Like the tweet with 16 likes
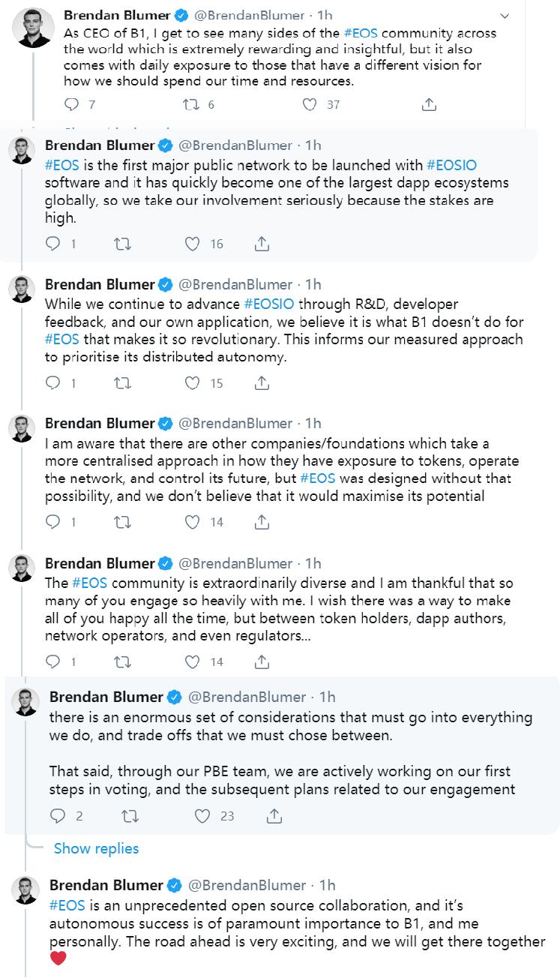560x978 pixels. [193, 244]
